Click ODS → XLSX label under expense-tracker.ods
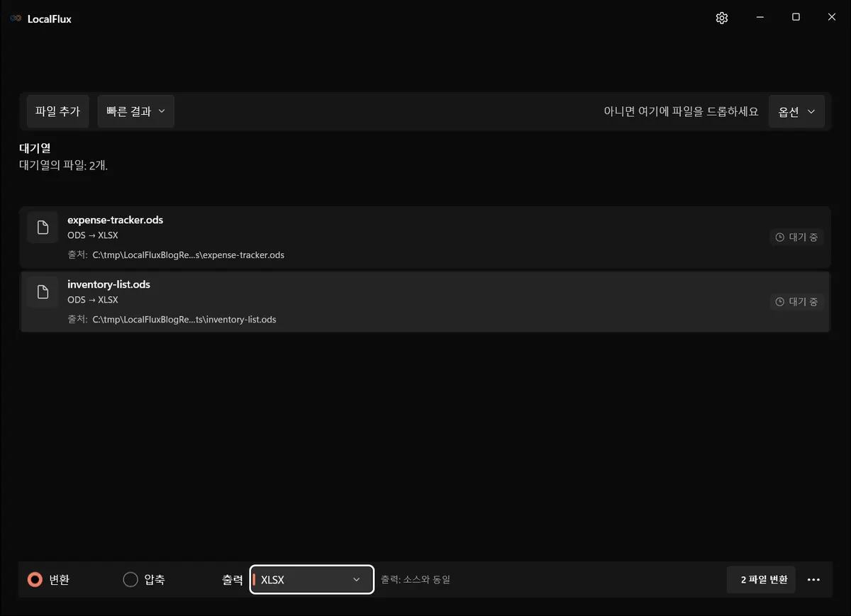 pyautogui.click(x=93, y=235)
